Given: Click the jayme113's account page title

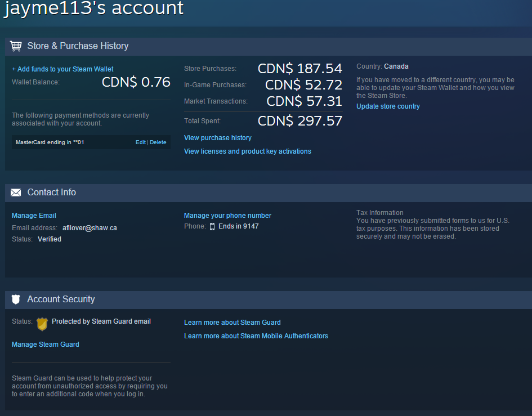Looking at the screenshot, I should point(93,8).
